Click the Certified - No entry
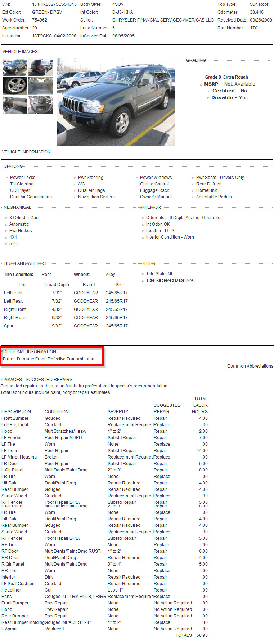This screenshot has height=644, width=279. click(230, 91)
